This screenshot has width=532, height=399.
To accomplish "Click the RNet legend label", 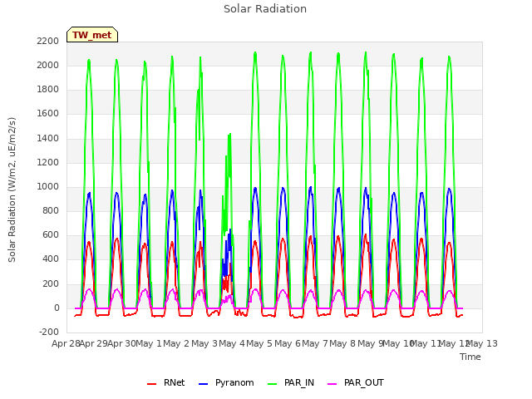I will click(x=174, y=382).
